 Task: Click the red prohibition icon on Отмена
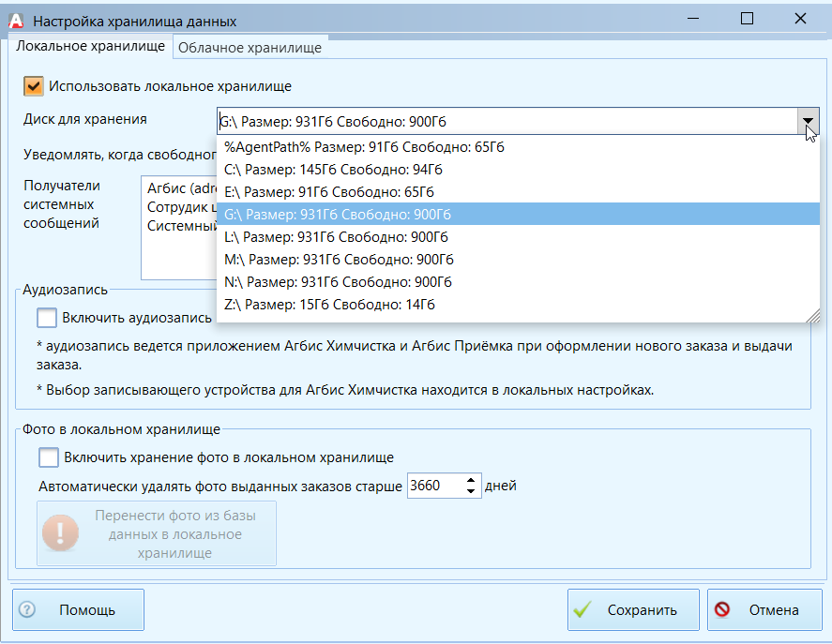point(722,609)
